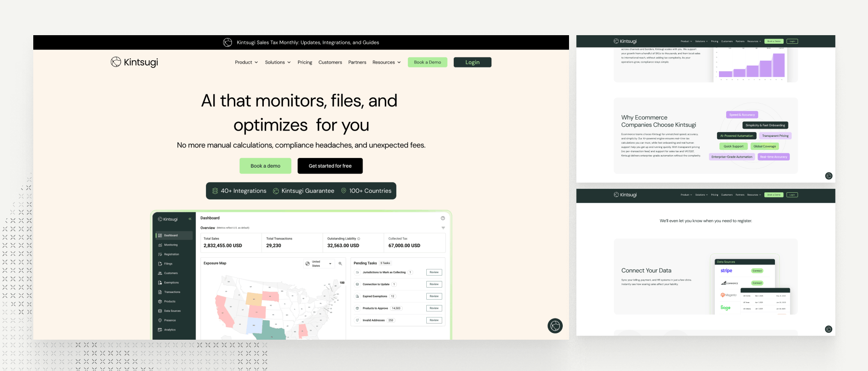Image resolution: width=868 pixels, height=371 pixels.
Task: Click Login on the Connect Your Data page
Action: [x=792, y=195]
